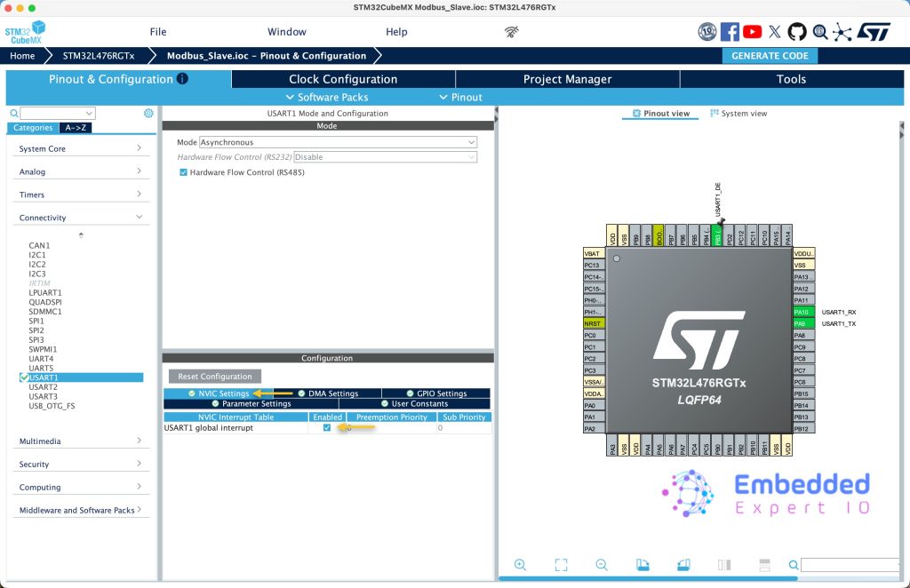Expand the Software Packs dropdown
This screenshot has height=588, width=910.
pyautogui.click(x=326, y=98)
